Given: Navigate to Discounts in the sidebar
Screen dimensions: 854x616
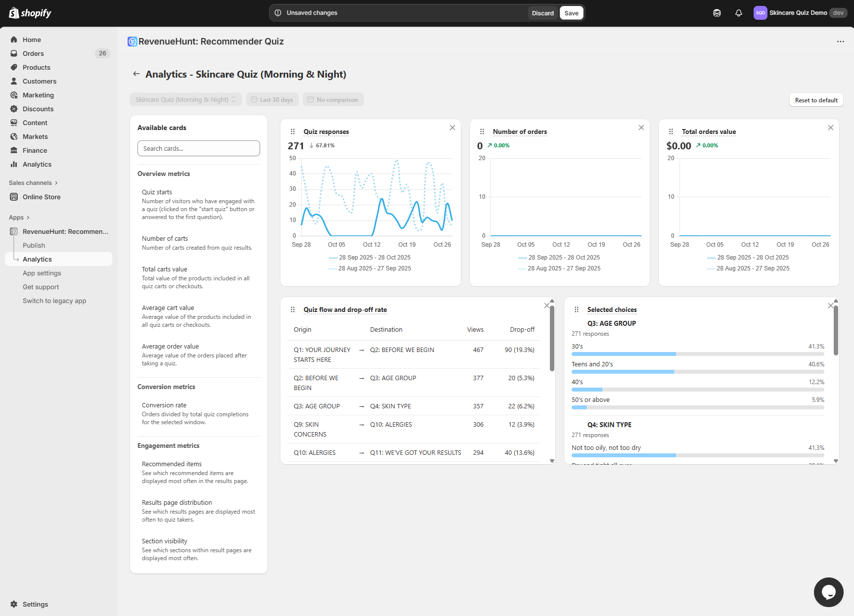Looking at the screenshot, I should pos(38,109).
